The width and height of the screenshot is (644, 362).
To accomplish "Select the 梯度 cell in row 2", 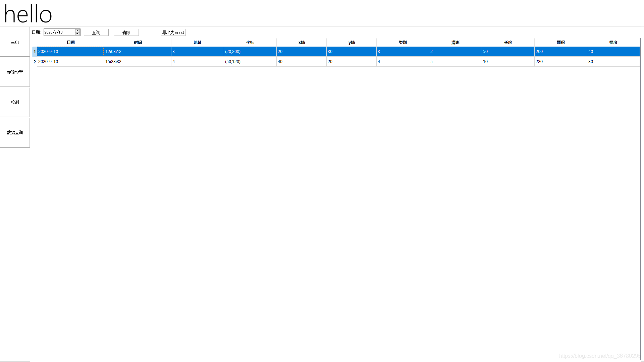I will [x=613, y=62].
